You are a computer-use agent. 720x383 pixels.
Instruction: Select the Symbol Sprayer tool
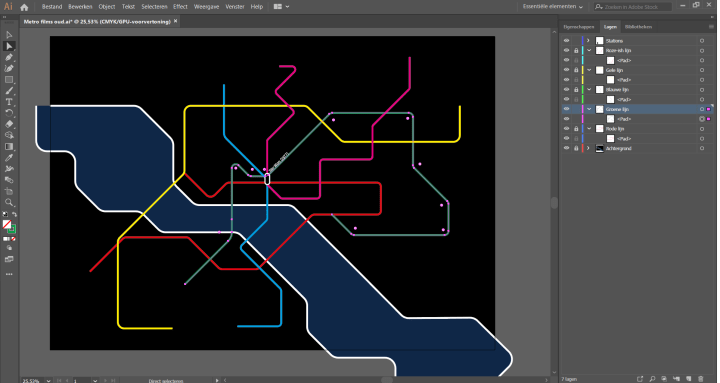click(x=9, y=169)
